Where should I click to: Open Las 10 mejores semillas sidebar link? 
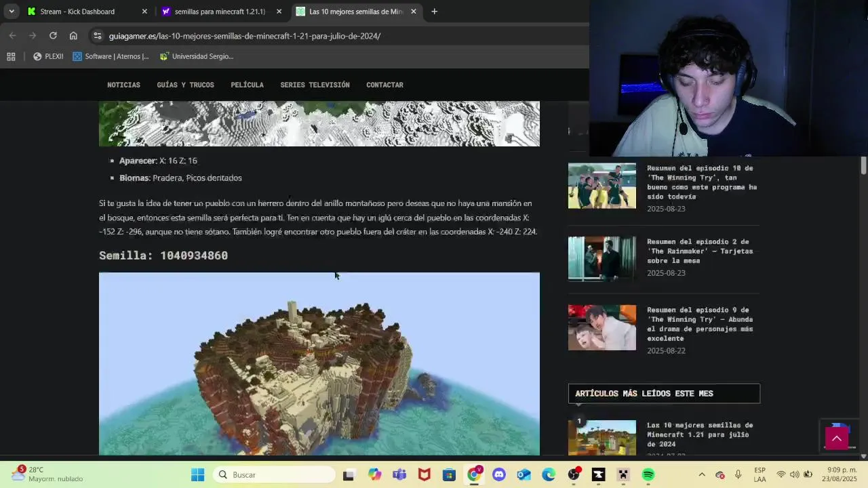[700, 434]
